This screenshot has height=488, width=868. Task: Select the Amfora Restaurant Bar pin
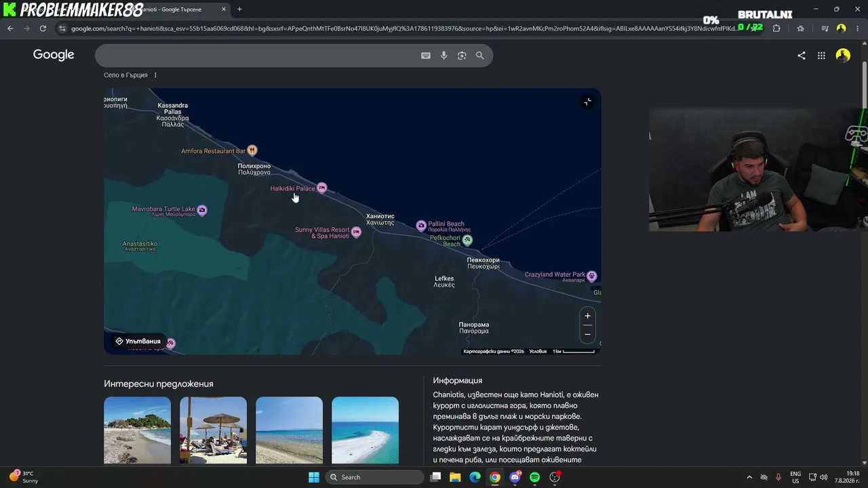[252, 150]
